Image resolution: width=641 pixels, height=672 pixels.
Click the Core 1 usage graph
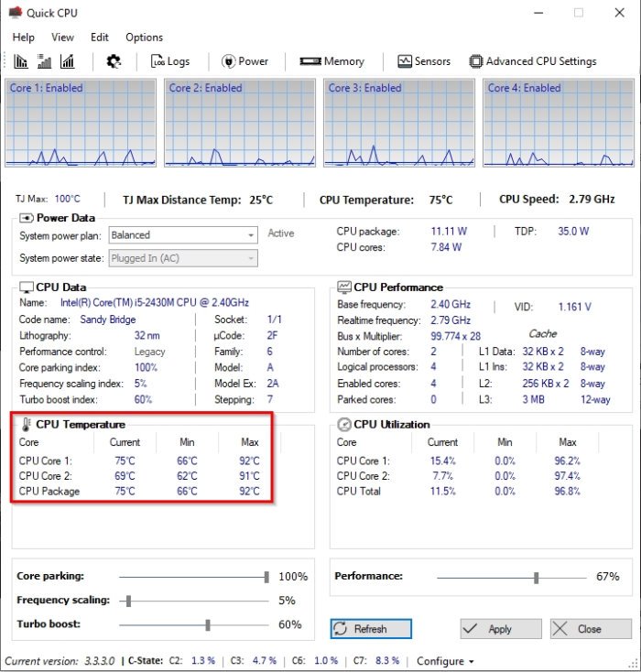pos(81,123)
